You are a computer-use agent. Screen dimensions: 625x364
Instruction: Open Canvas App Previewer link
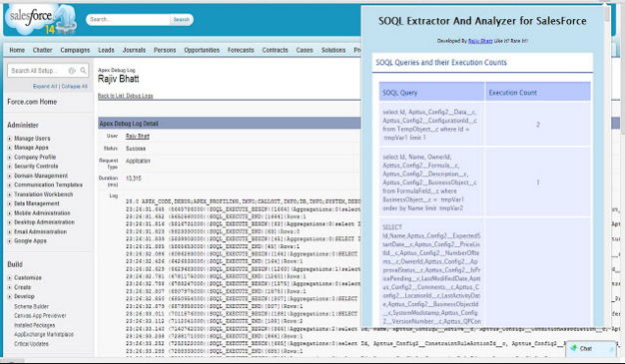coord(40,315)
